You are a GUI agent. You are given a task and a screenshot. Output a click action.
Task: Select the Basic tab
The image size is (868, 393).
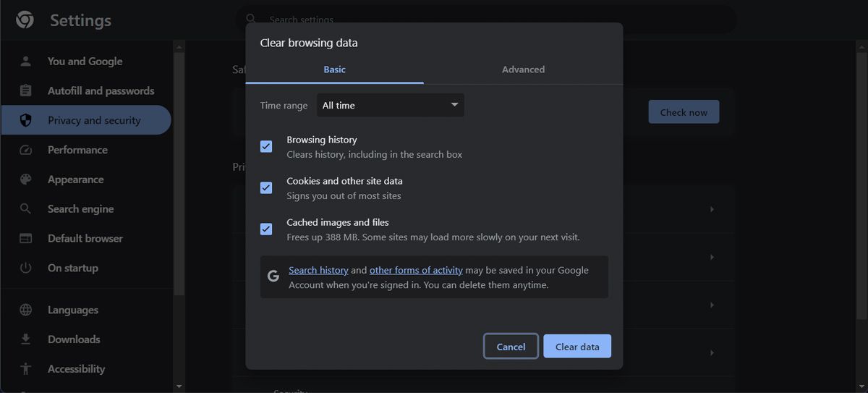[334, 69]
